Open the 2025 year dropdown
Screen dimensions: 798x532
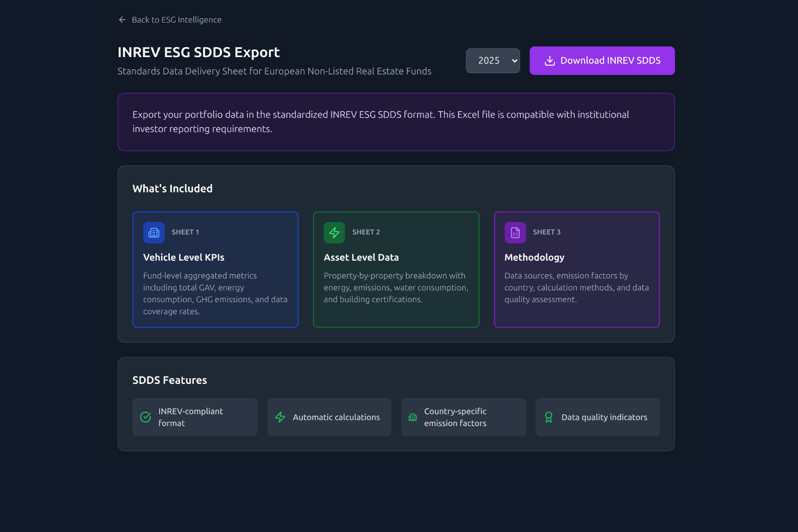click(492, 61)
